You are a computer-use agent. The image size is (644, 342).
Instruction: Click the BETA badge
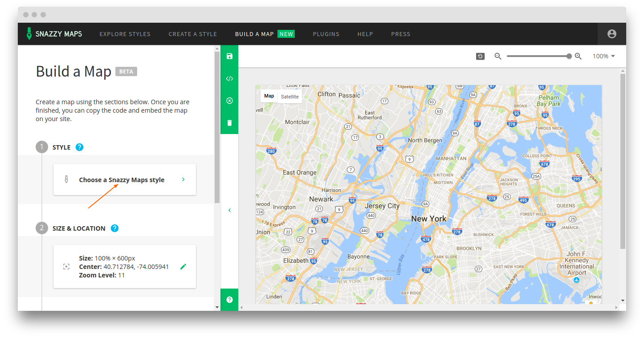[x=126, y=72]
